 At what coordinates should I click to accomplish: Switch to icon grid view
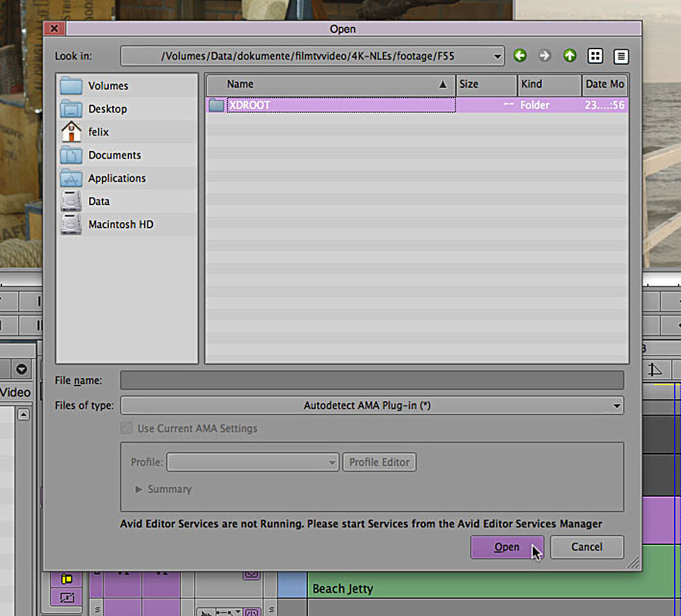pyautogui.click(x=595, y=56)
